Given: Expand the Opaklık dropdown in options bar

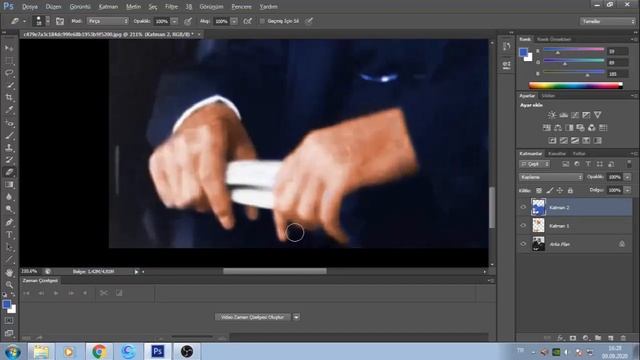Looking at the screenshot, I should 175,21.
